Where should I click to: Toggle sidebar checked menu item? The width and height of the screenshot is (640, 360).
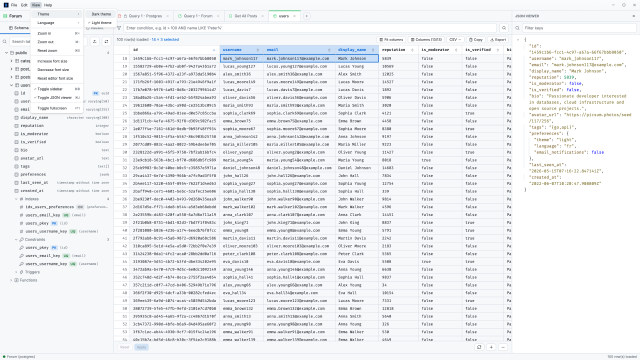coord(58,89)
